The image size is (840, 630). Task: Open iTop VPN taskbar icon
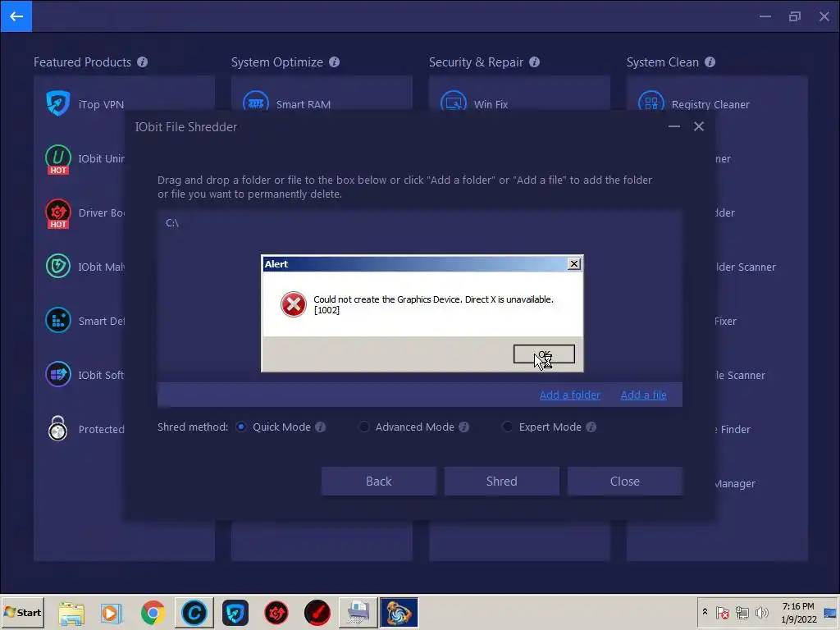pos(235,613)
